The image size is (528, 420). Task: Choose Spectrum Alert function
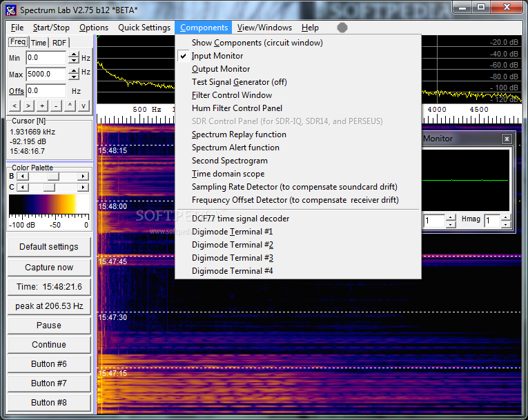(x=298, y=148)
